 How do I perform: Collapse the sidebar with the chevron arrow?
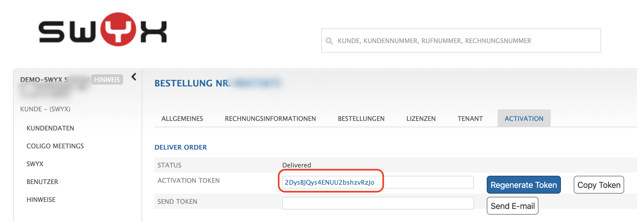pos(134,77)
